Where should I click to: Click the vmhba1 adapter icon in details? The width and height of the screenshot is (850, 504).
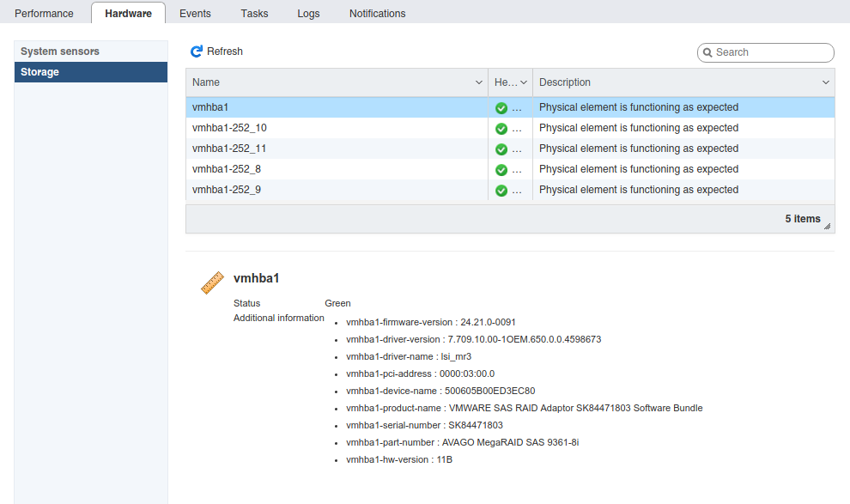pyautogui.click(x=212, y=283)
